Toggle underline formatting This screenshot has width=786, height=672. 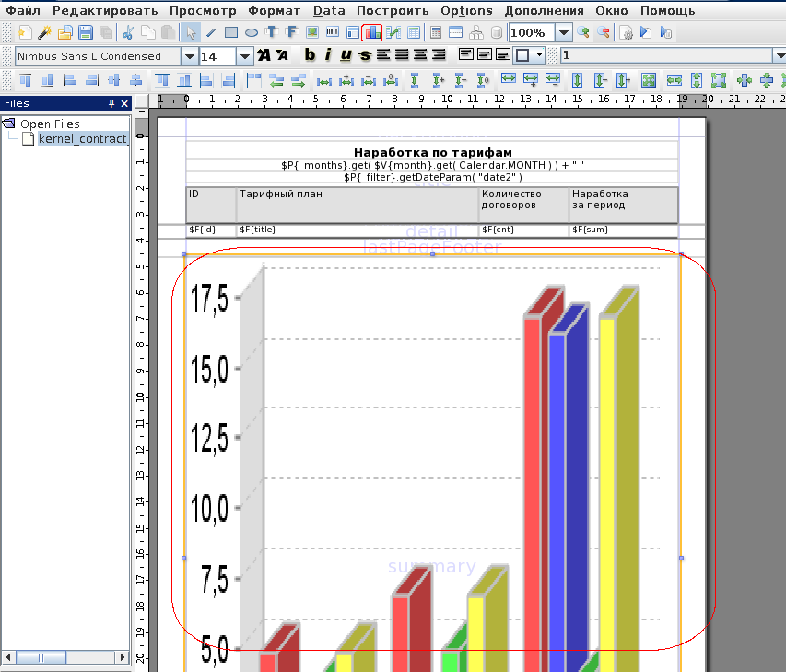346,55
